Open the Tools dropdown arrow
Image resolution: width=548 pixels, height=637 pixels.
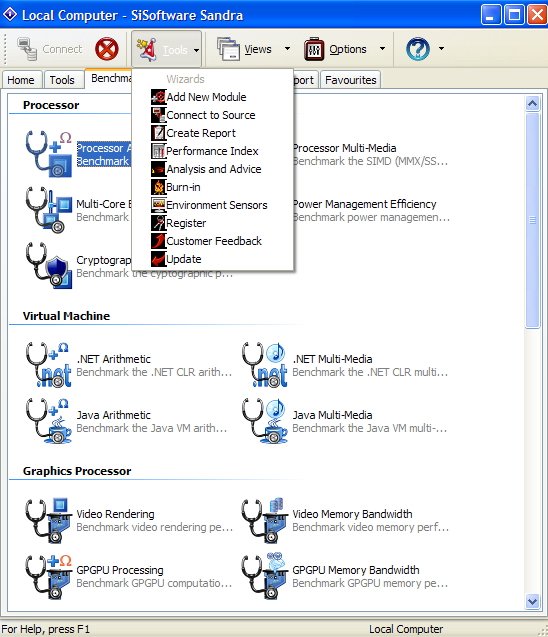coord(196,50)
